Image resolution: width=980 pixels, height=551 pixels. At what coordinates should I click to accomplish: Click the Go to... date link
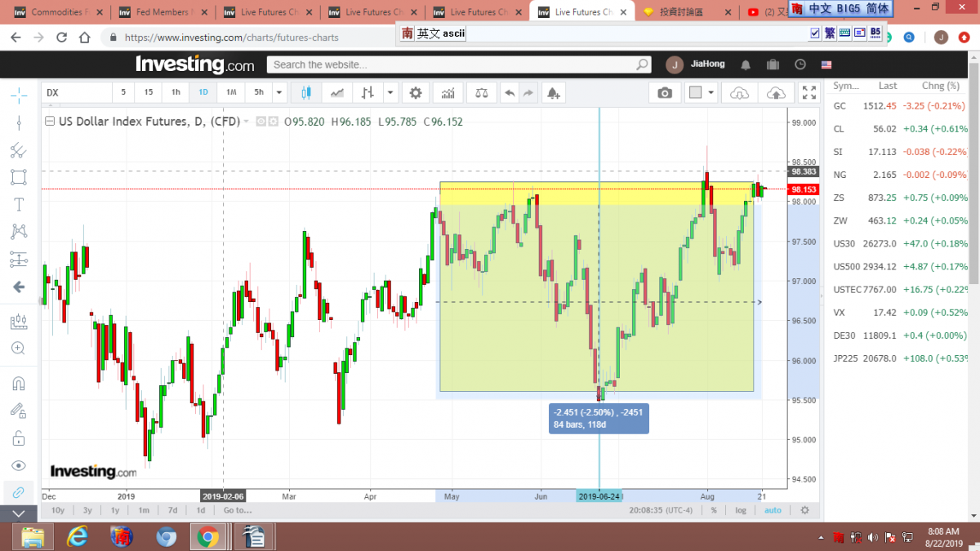pos(237,510)
